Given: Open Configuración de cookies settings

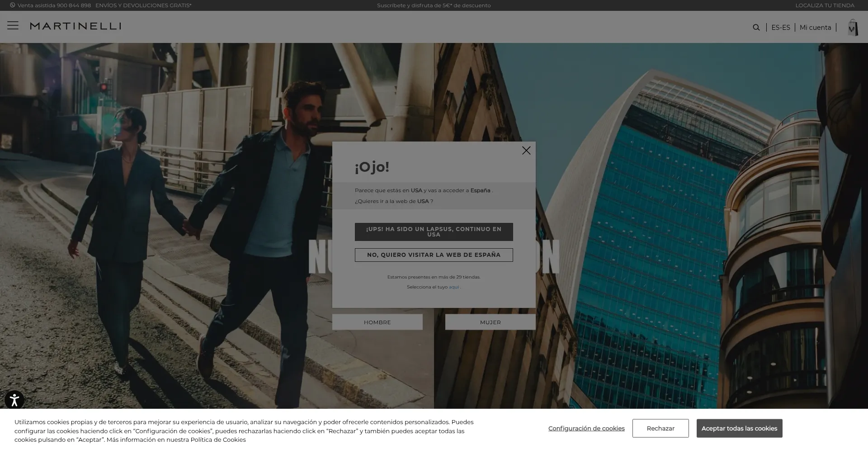Looking at the screenshot, I should point(586,429).
